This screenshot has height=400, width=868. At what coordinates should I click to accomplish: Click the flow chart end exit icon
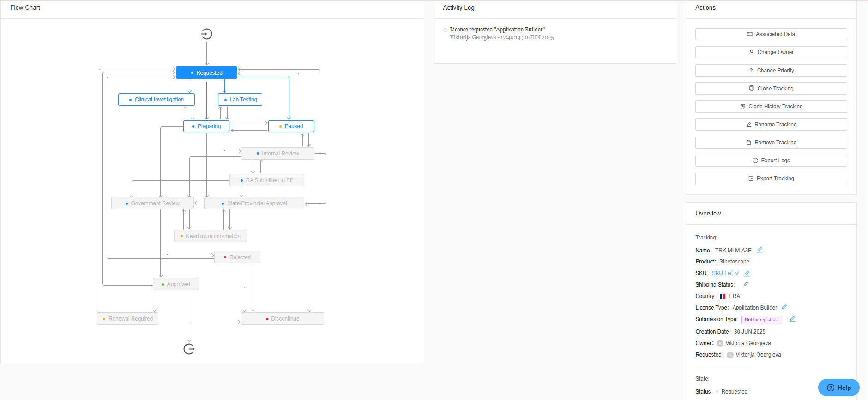tap(189, 349)
